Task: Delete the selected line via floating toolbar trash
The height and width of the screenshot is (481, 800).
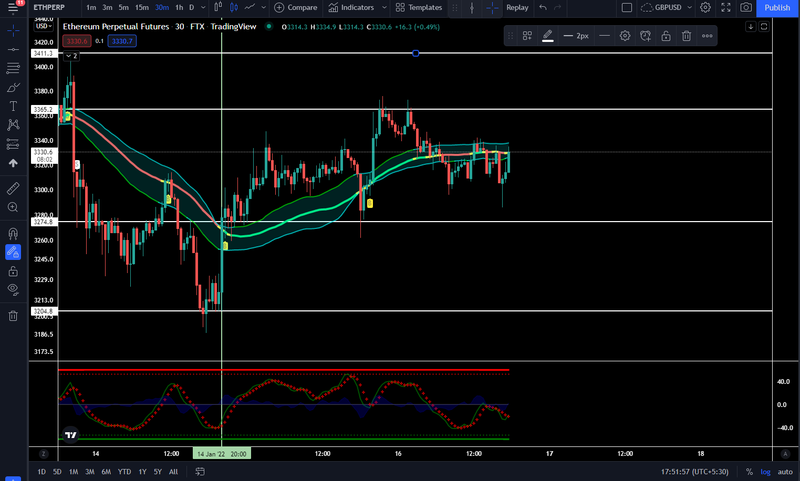Action: point(686,36)
